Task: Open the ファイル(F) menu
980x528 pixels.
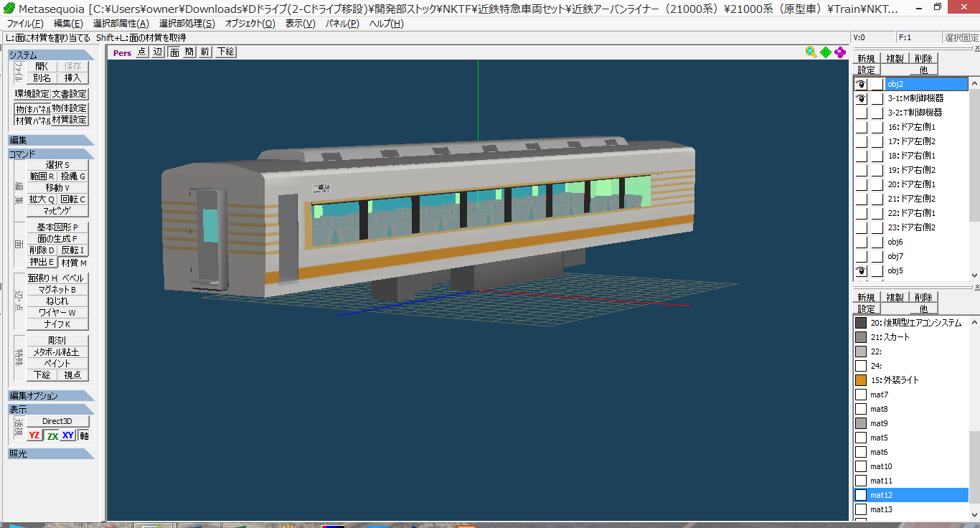Action: coord(25,24)
